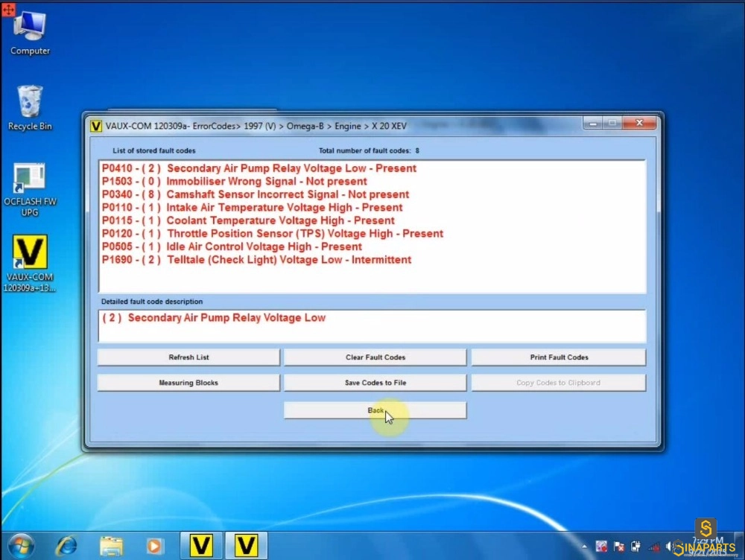Open the Computer desktop icon

[30, 34]
